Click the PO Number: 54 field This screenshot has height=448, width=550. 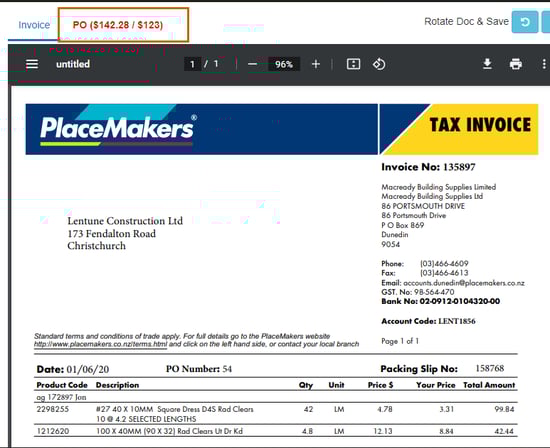tap(199, 369)
